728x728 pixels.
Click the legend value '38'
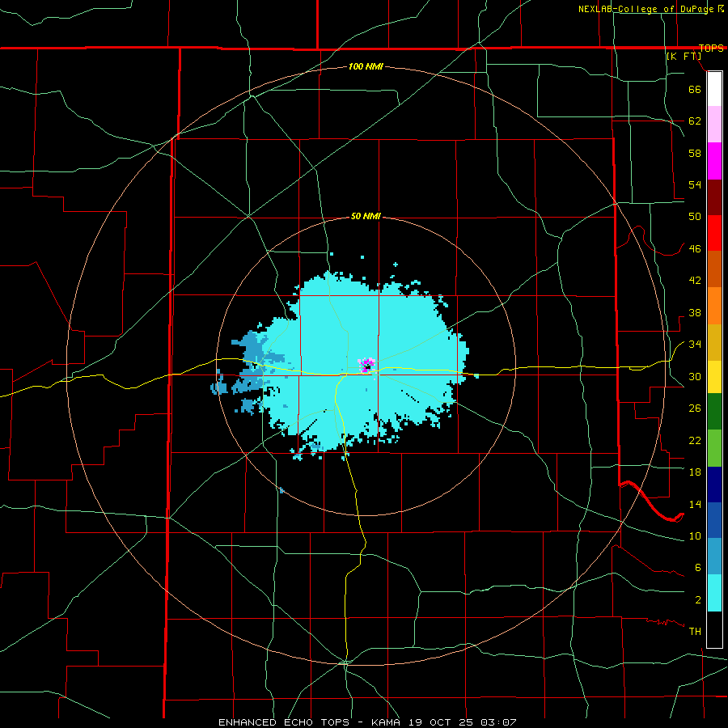(695, 312)
